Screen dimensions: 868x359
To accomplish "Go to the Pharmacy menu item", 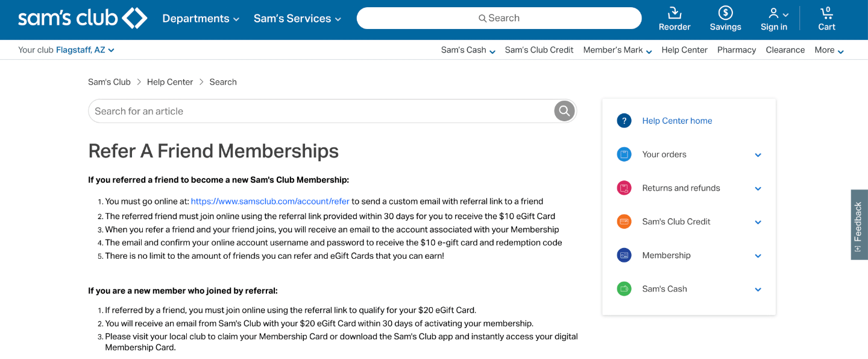I will [x=737, y=50].
